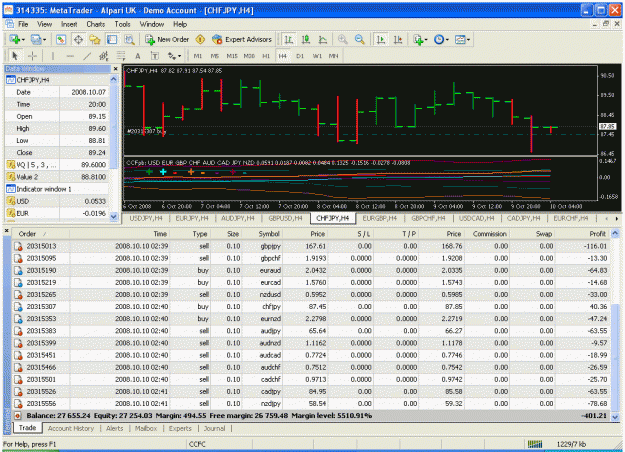The height and width of the screenshot is (452, 625).
Task: Click the New Order button
Action: [167, 39]
